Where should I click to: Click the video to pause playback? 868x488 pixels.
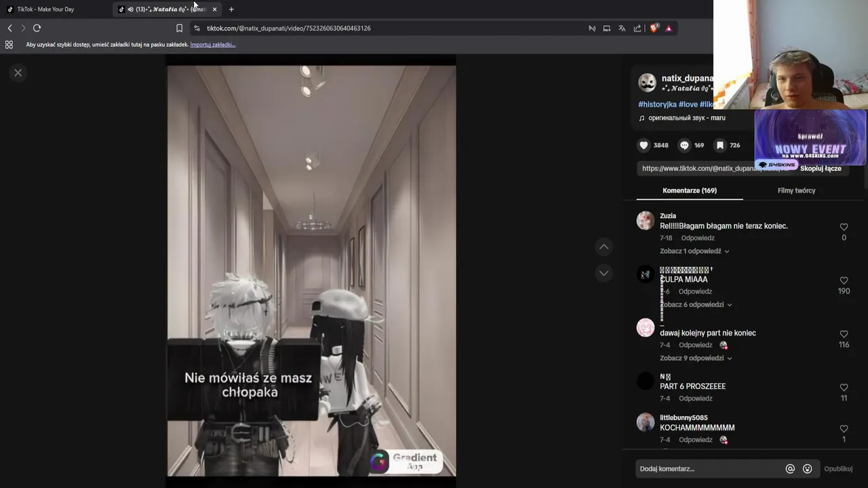point(312,271)
